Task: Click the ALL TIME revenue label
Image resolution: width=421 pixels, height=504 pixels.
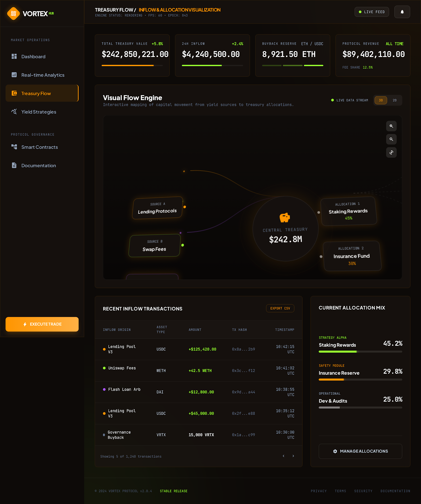Action: pyautogui.click(x=395, y=44)
